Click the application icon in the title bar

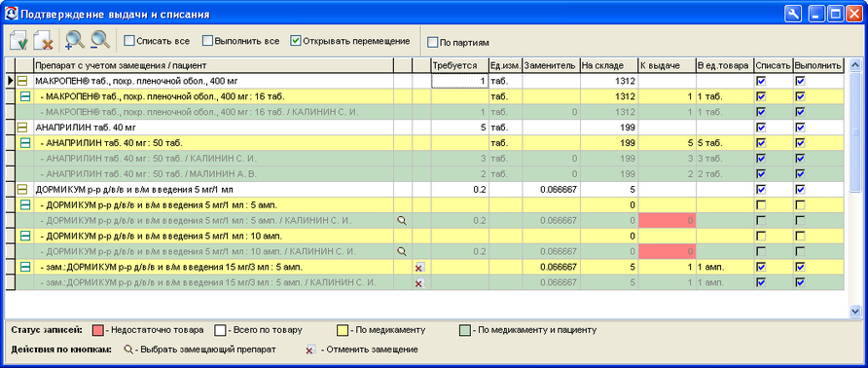pyautogui.click(x=11, y=14)
